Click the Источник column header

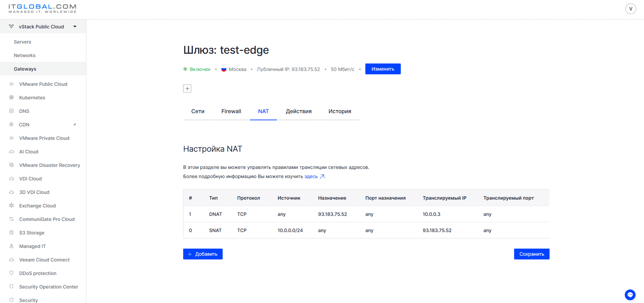pyautogui.click(x=289, y=198)
